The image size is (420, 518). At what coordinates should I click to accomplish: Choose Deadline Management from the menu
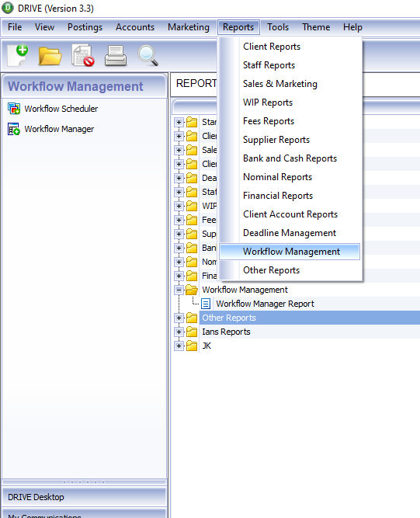pyautogui.click(x=290, y=233)
